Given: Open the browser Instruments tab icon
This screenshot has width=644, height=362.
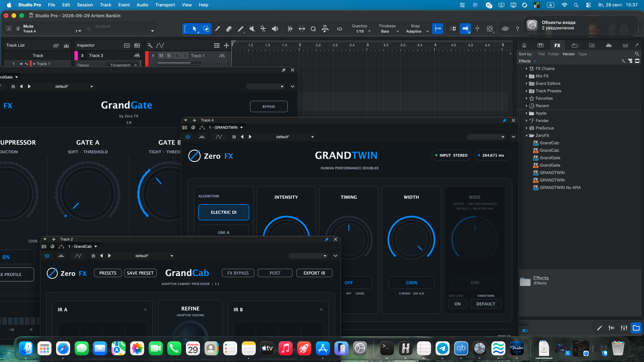Looking at the screenshot, I should pyautogui.click(x=540, y=45).
